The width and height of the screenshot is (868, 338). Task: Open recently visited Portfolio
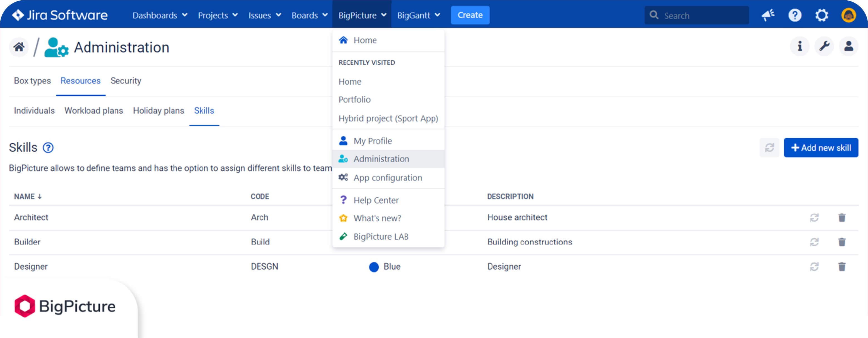pyautogui.click(x=388, y=99)
